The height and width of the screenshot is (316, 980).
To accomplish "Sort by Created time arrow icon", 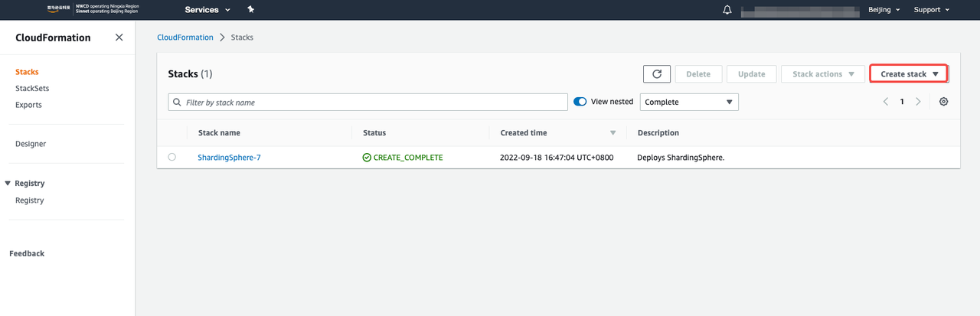I will [x=612, y=133].
